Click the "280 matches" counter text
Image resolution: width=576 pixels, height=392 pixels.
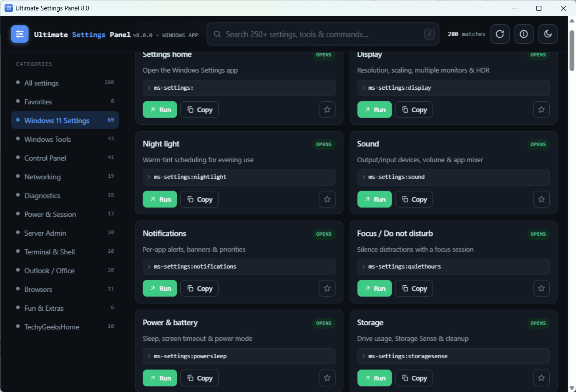pos(467,34)
